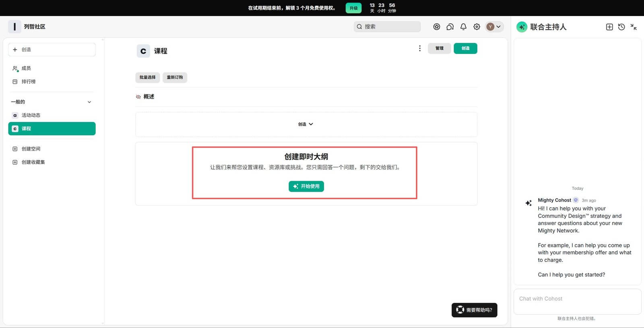Click the 创建即时大纲 heading
Screen dimensions: 644x328
[306, 157]
